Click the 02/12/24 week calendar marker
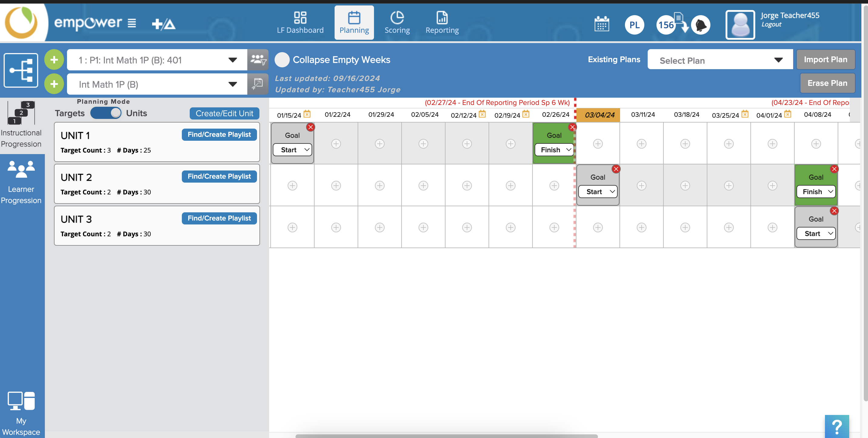Viewport: 868px width, 438px height. (x=482, y=114)
